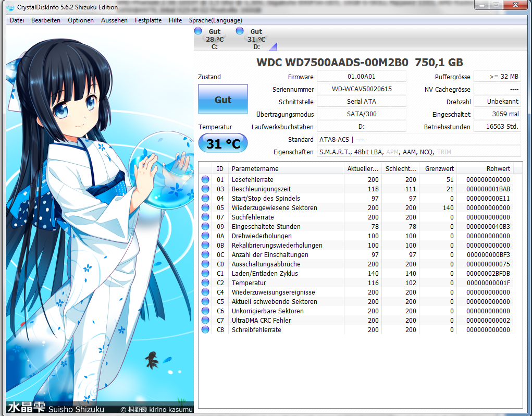Click the blue status orb for drive C:

click(198, 31)
